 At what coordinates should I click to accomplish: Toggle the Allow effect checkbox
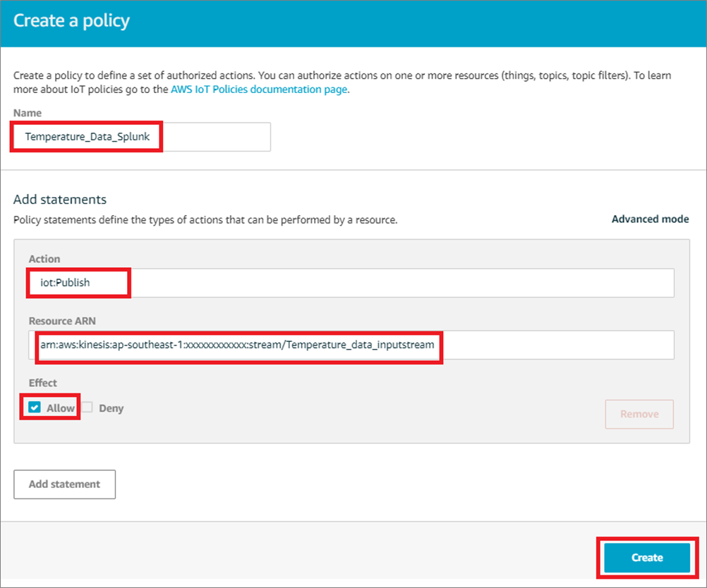(35, 408)
